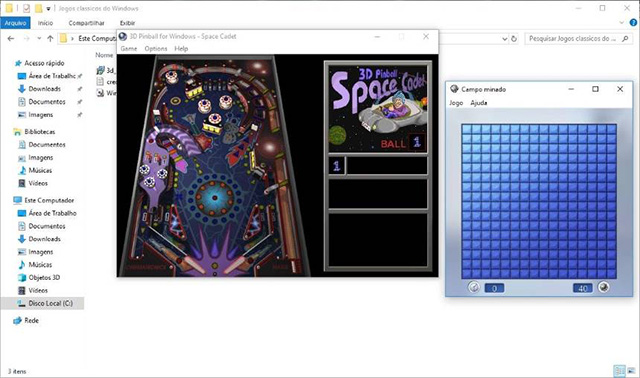Screen dimensions: 640x378
Task: Click the Bibliotecas icon in navigation pane
Action: tap(18, 132)
